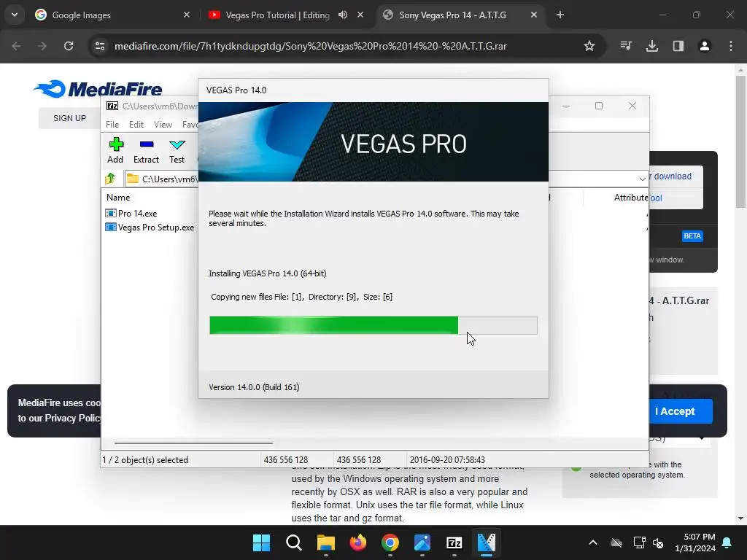Toggle Chrome side panel icon
This screenshot has height=560, width=747.
pyautogui.click(x=678, y=46)
